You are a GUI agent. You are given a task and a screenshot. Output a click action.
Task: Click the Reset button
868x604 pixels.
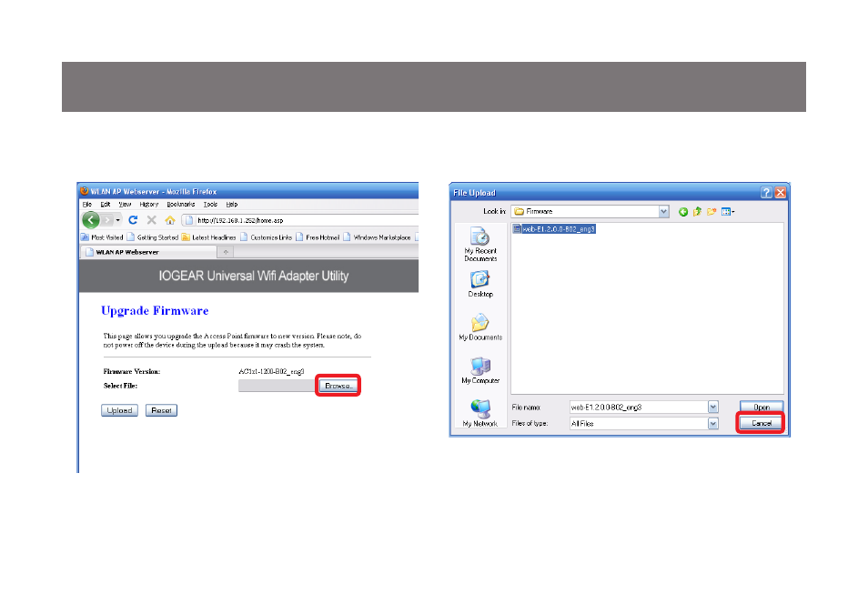click(162, 410)
